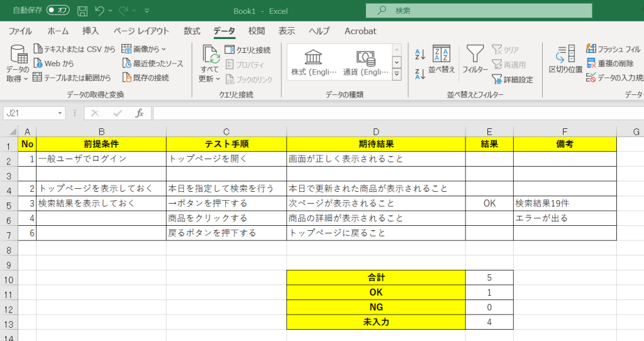644x341 pixels.
Task: Click the ブックのリンク button
Action: 249,80
